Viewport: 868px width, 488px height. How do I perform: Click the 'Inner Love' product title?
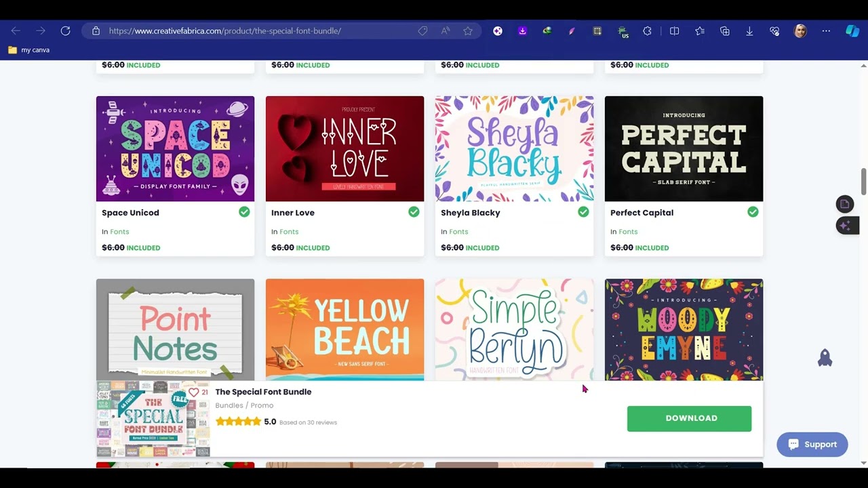(293, 213)
